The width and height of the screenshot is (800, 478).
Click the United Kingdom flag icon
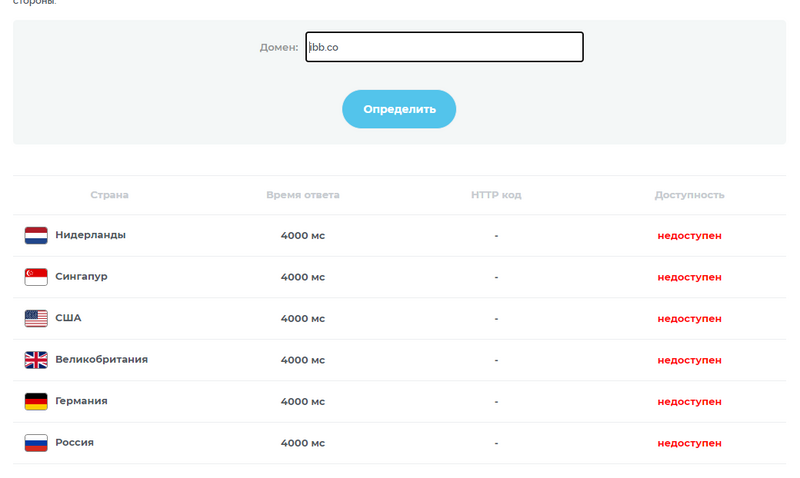[36, 360]
